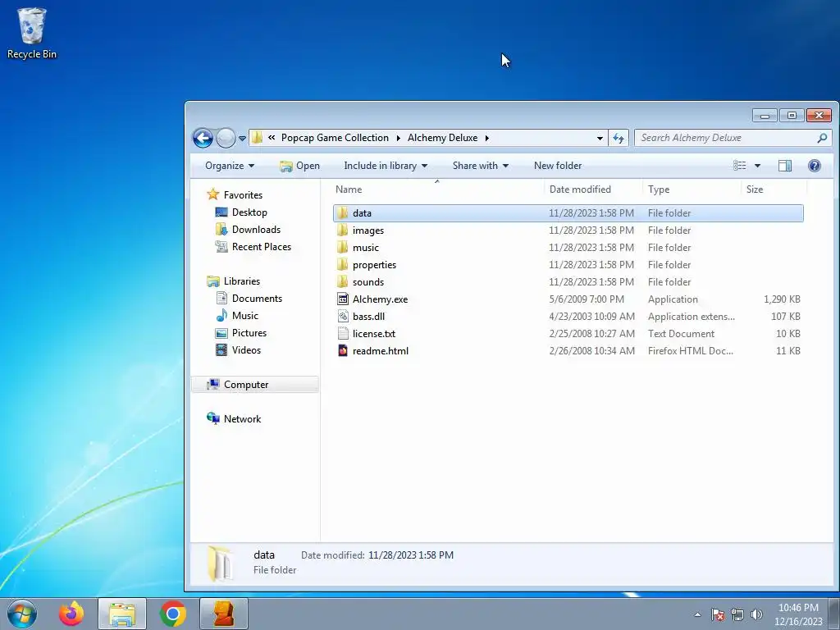Go back with the blue Back arrow

click(x=203, y=138)
